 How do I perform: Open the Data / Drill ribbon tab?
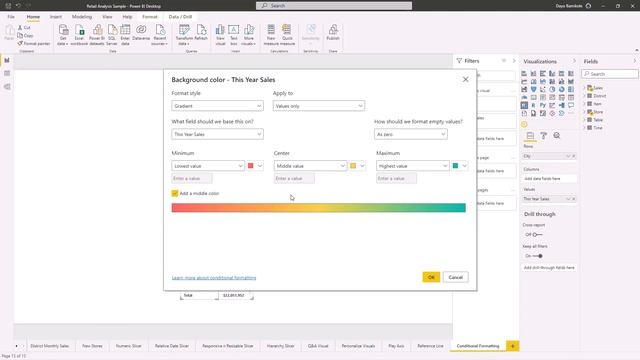click(x=180, y=17)
